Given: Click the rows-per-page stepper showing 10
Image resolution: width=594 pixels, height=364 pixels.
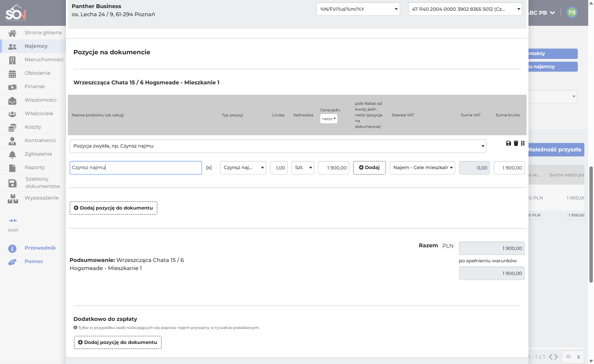Looking at the screenshot, I should click(573, 357).
